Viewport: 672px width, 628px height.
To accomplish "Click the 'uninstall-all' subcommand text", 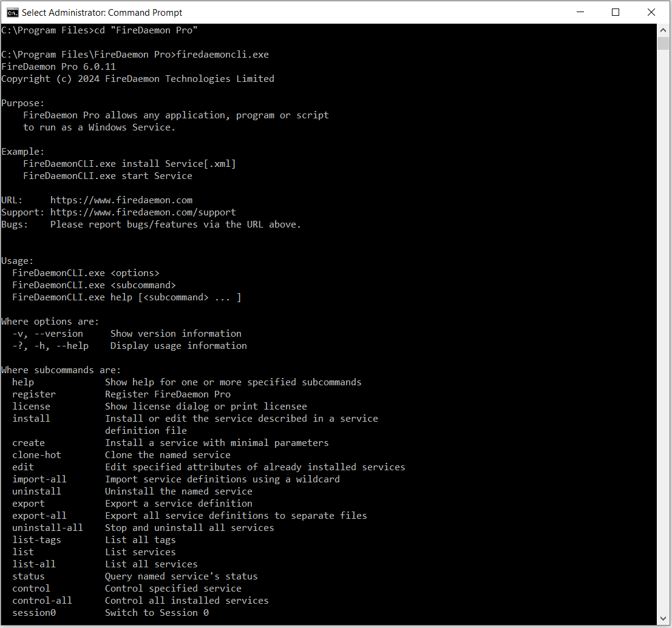I will (x=47, y=528).
